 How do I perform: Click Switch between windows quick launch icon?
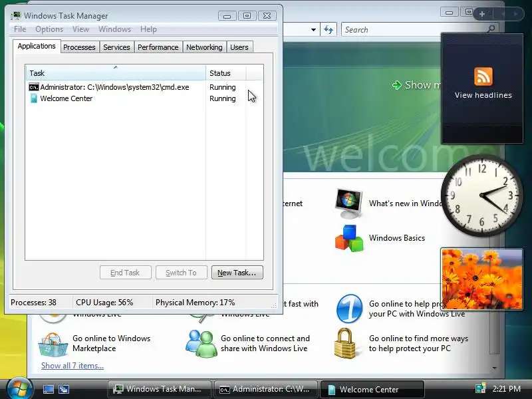tap(63, 389)
